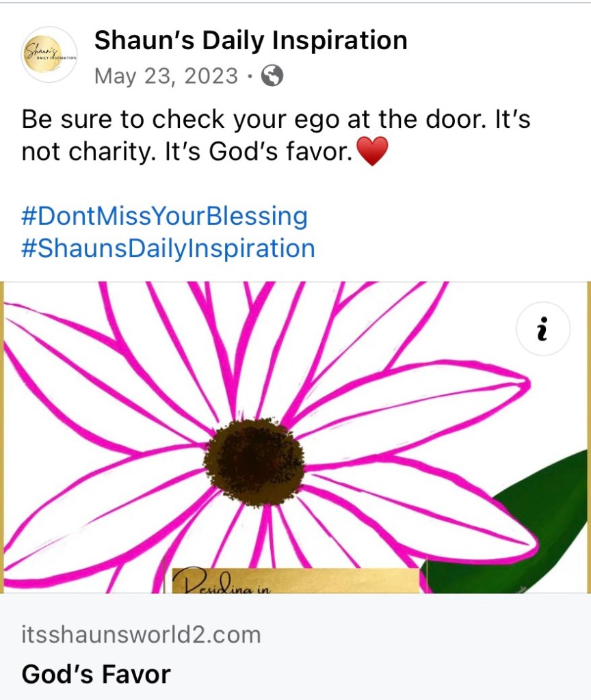Click the gold border on the image's left edge
Image resolution: width=591 pixels, height=700 pixels.
(x=2, y=437)
